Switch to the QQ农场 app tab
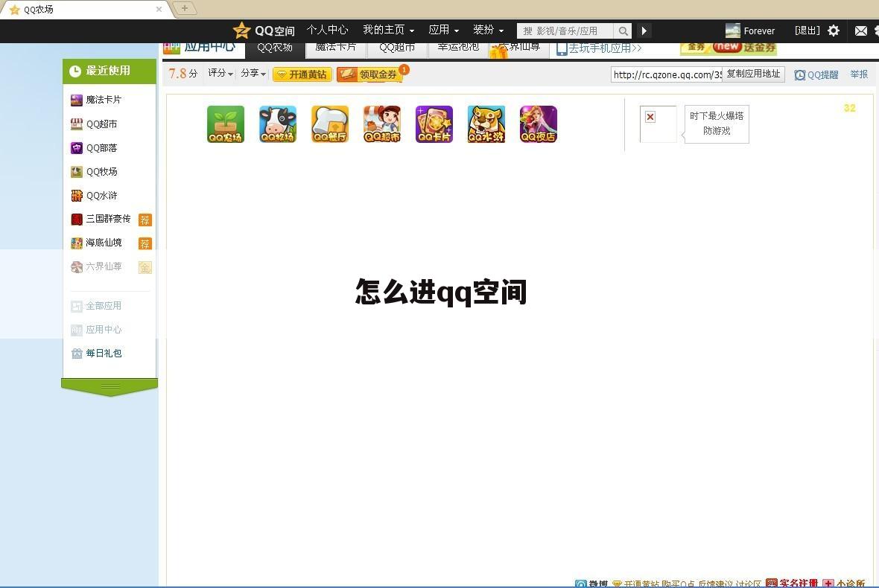Viewport: 879px width, 588px height. point(275,49)
